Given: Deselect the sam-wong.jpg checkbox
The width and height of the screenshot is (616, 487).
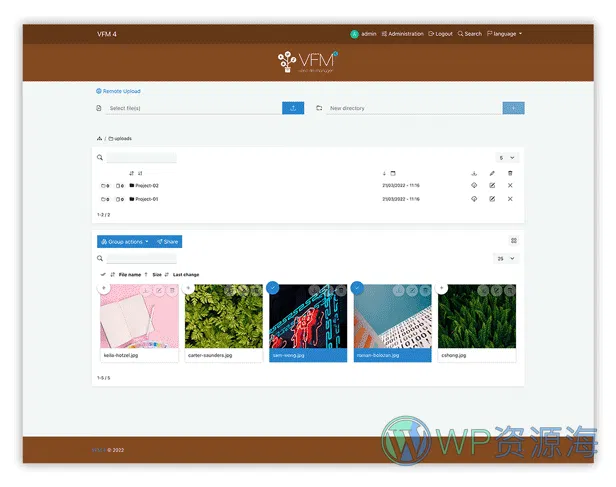Looking at the screenshot, I should (273, 288).
